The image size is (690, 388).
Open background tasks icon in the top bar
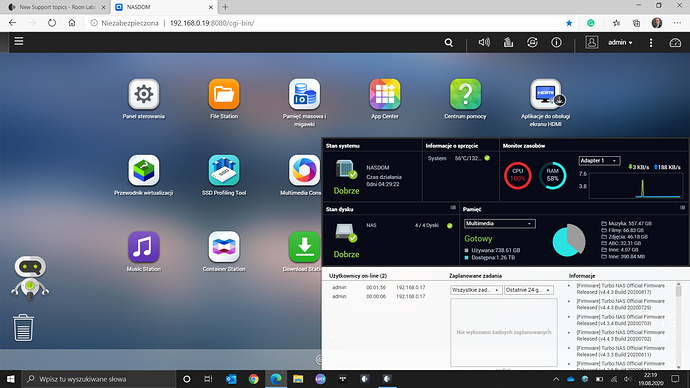coord(508,42)
